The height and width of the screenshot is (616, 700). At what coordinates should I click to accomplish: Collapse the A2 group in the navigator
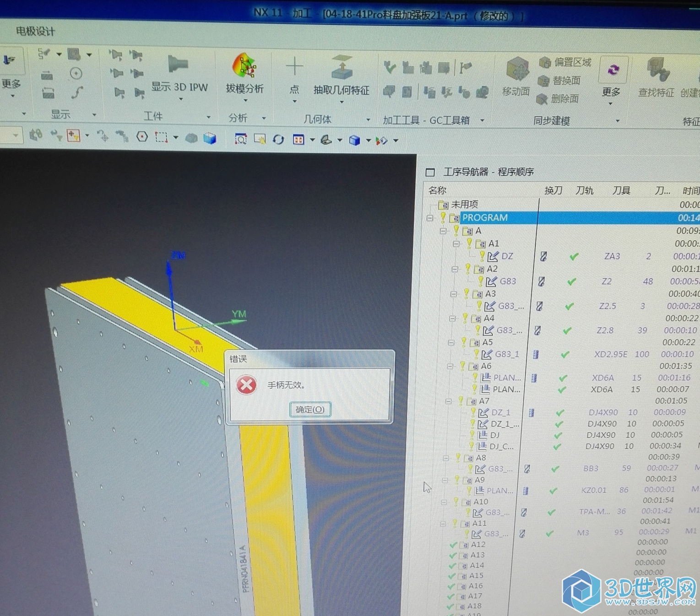455,269
